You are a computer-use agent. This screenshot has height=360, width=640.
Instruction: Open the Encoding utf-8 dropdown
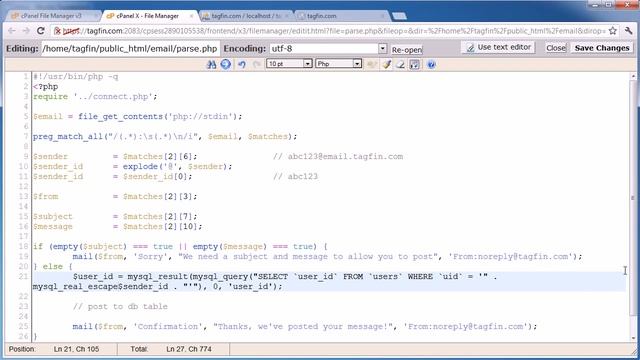click(x=328, y=48)
